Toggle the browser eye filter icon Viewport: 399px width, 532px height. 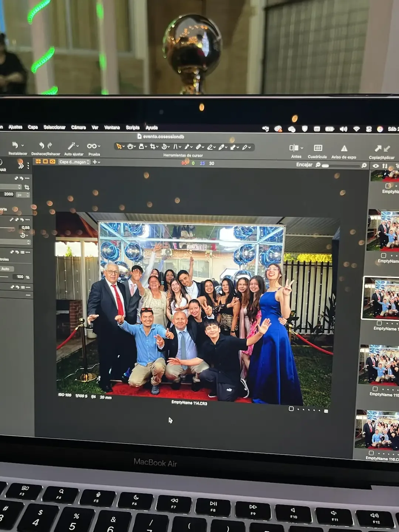coord(376,166)
